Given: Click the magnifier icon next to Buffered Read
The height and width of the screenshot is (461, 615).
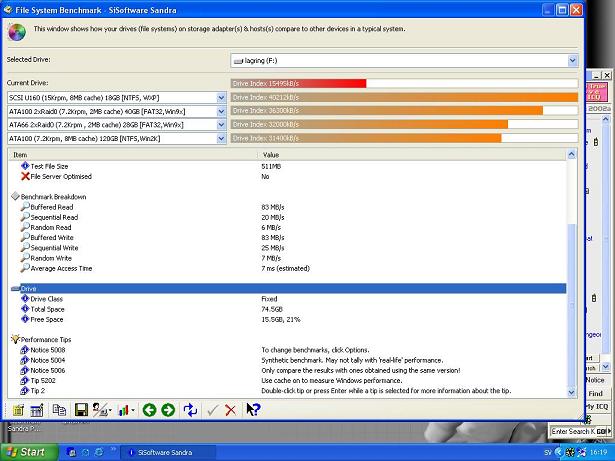Looking at the screenshot, I should point(25,206).
